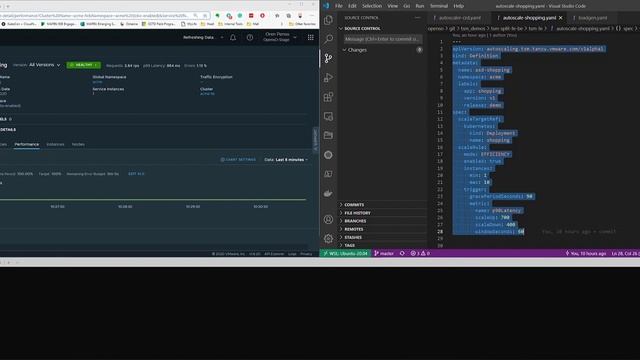The width and height of the screenshot is (640, 360).
Task: Click the Ln 28 cursor position indicator
Action: [625, 253]
